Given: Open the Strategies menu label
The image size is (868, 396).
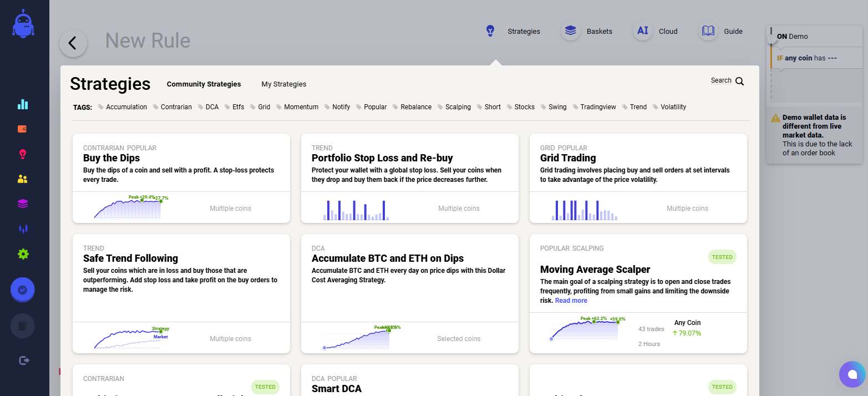Looking at the screenshot, I should 524,32.
